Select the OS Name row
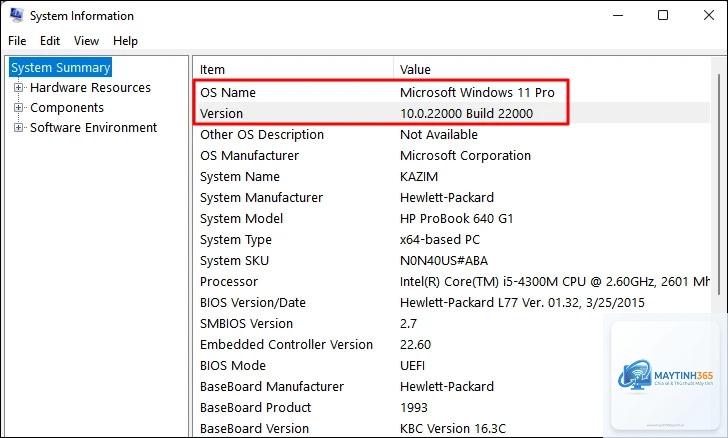The width and height of the screenshot is (728, 438). [452, 92]
